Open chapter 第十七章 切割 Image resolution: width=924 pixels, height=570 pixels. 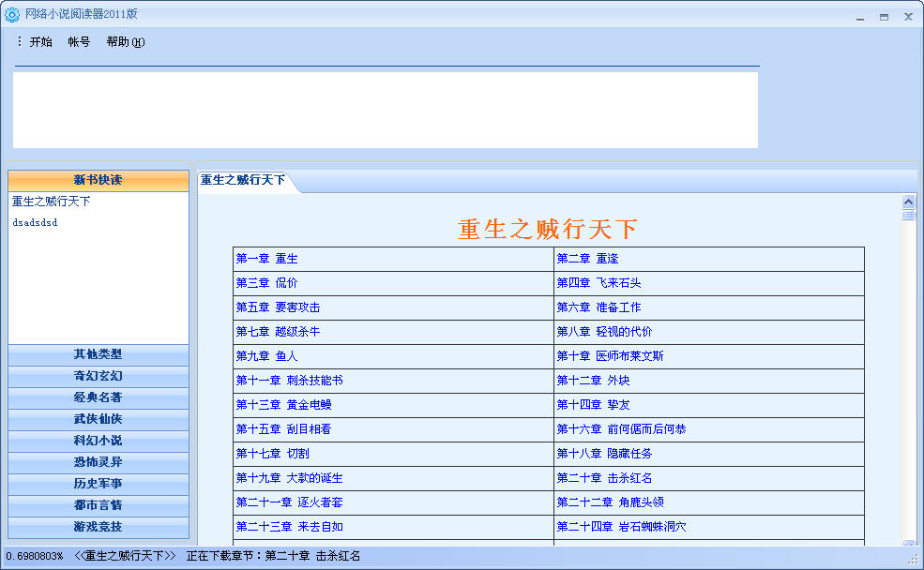(x=273, y=454)
